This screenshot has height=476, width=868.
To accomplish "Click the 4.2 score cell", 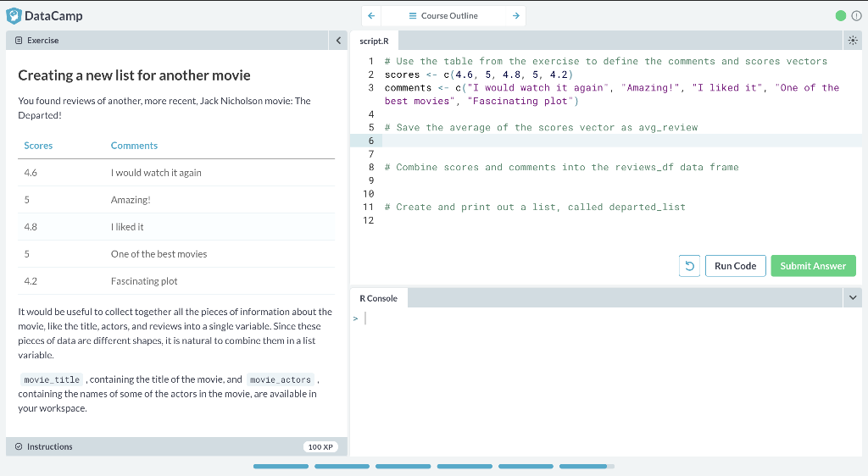I will click(31, 281).
